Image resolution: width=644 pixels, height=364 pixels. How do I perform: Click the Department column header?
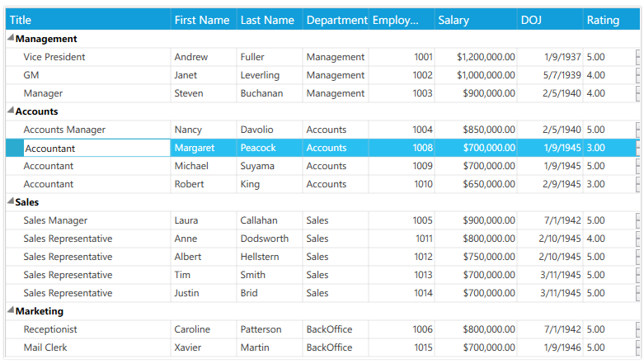coord(336,20)
